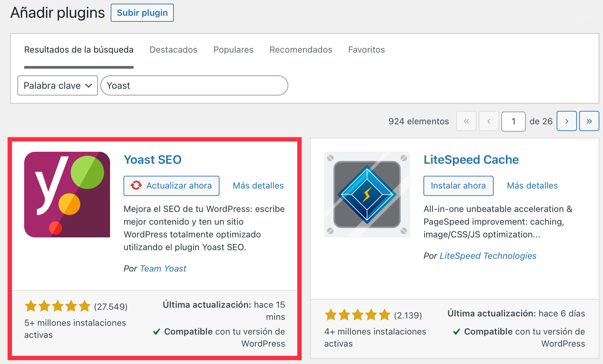Go to next results page
This screenshot has width=603, height=364.
[566, 121]
